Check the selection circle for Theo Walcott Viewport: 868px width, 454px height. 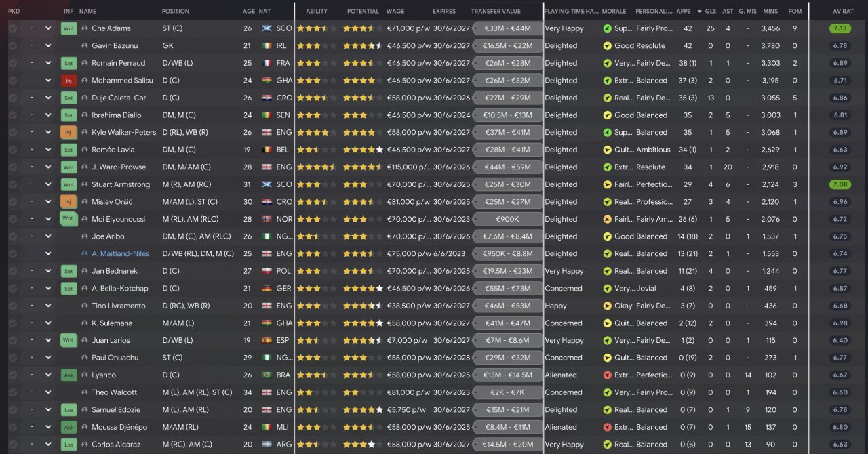(13, 392)
